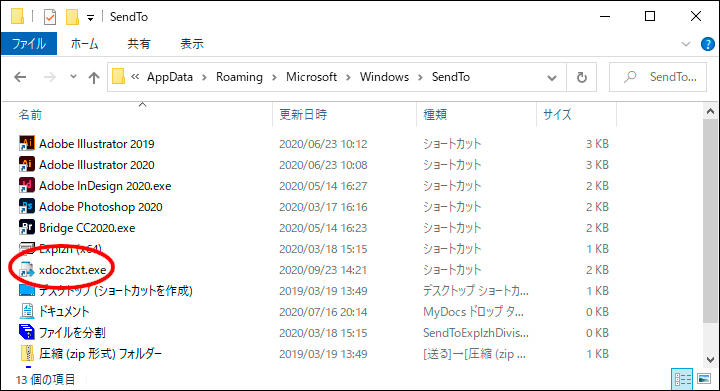Open the arrow after AppData in breadcrumb
This screenshot has height=391, width=720.
click(204, 77)
